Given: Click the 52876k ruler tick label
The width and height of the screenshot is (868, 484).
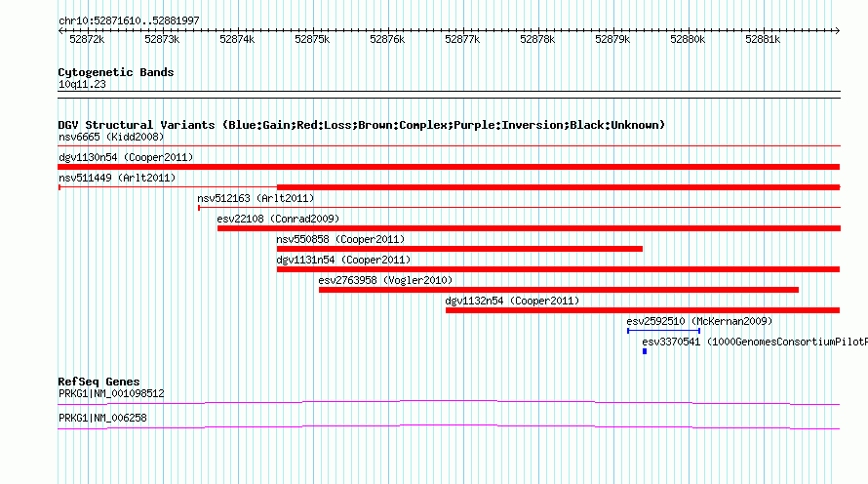Looking at the screenshot, I should tap(387, 39).
